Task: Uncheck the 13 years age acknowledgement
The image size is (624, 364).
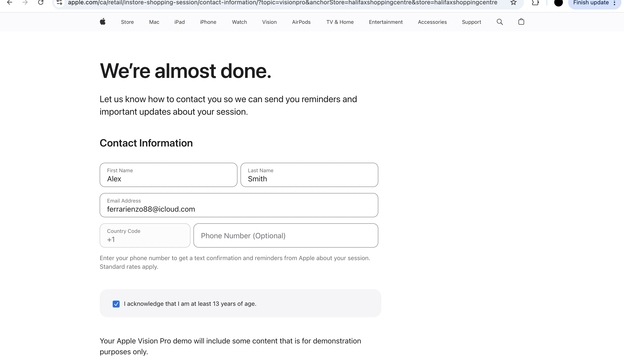Action: pyautogui.click(x=116, y=304)
